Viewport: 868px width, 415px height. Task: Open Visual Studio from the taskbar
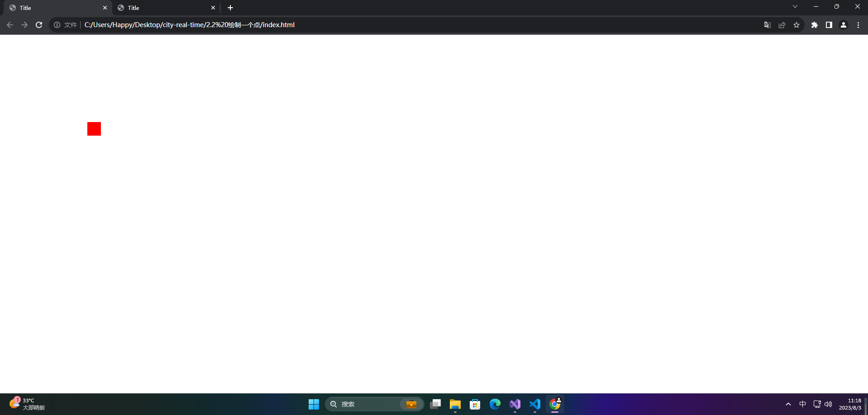[x=515, y=404]
